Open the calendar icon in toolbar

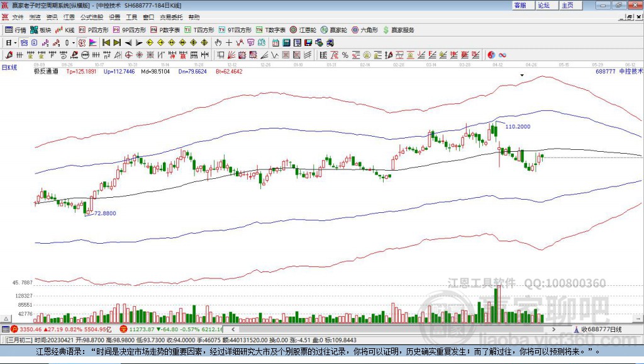click(275, 42)
